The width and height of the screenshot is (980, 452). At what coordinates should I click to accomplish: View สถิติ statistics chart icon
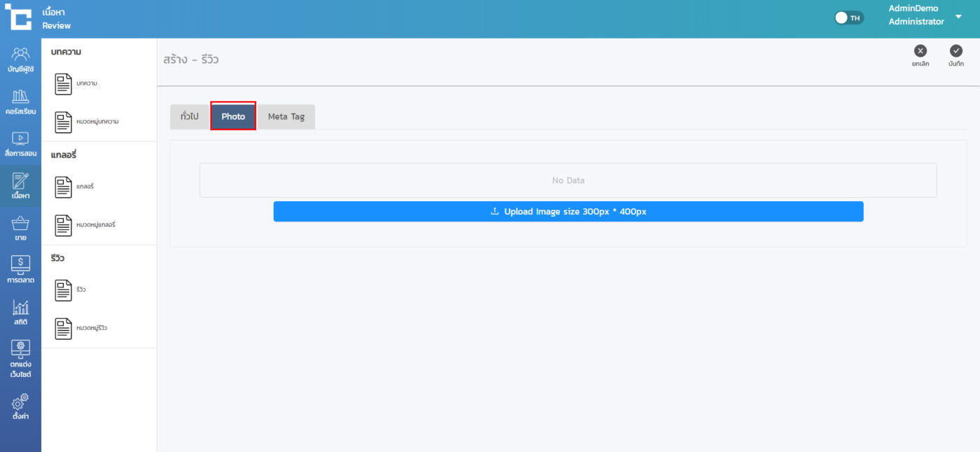[20, 312]
